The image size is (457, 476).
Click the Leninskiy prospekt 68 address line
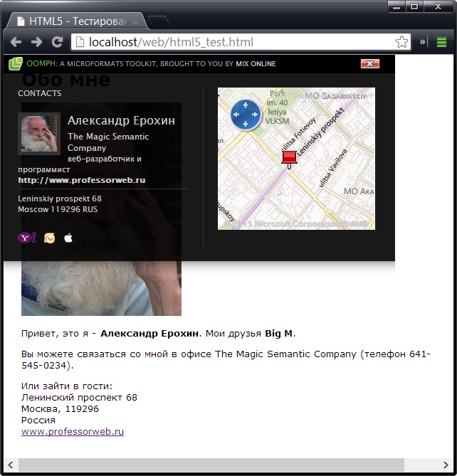click(60, 199)
